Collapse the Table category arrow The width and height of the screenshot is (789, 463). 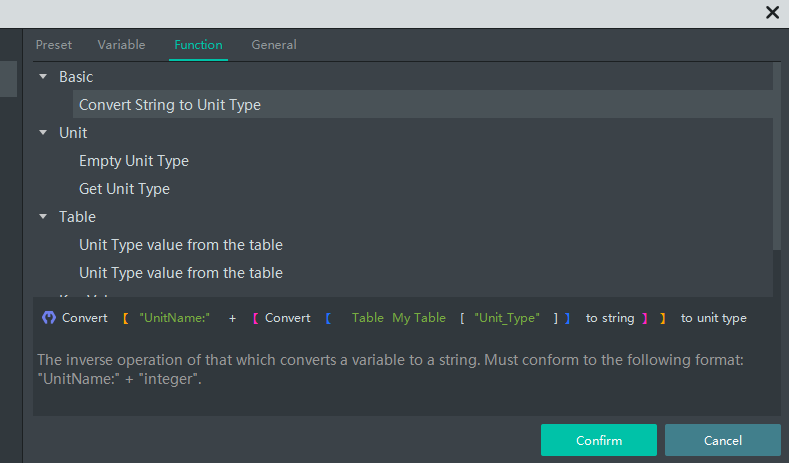43,216
